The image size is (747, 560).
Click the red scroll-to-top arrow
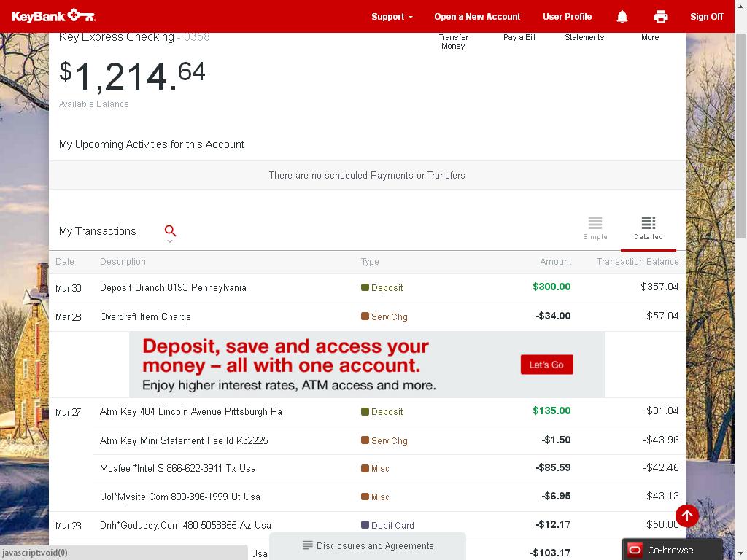687,516
